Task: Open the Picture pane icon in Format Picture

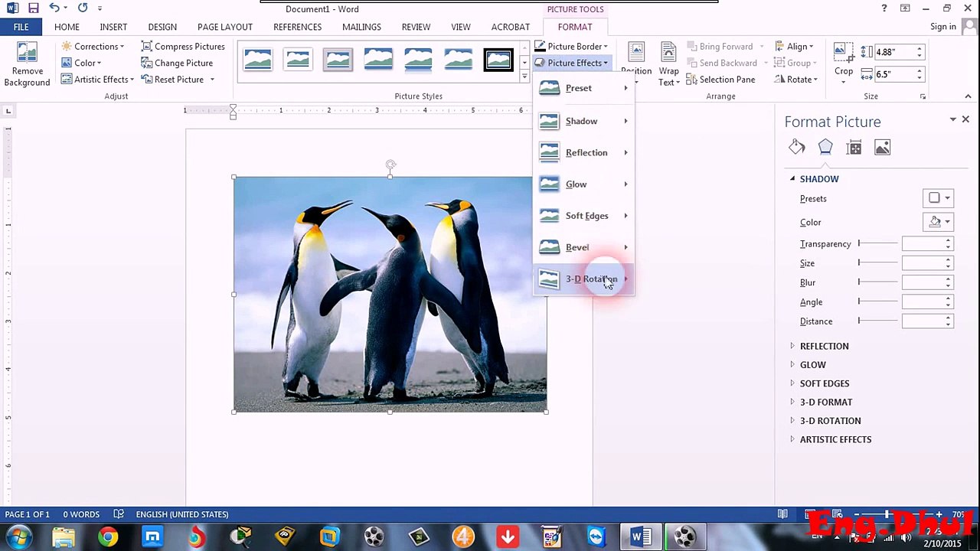Action: (882, 147)
